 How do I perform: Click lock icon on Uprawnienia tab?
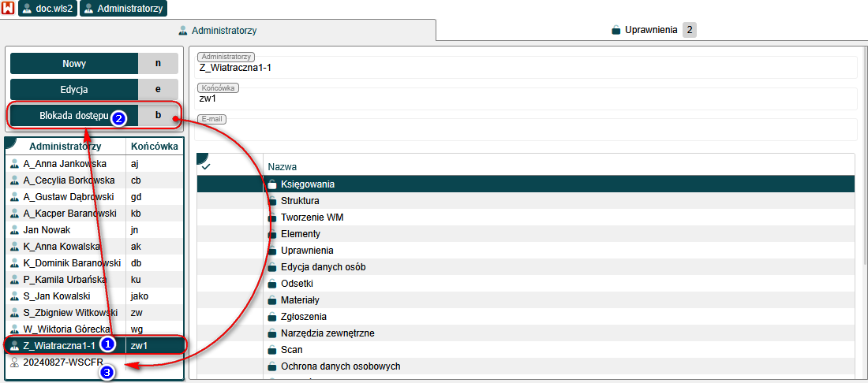pyautogui.click(x=615, y=31)
